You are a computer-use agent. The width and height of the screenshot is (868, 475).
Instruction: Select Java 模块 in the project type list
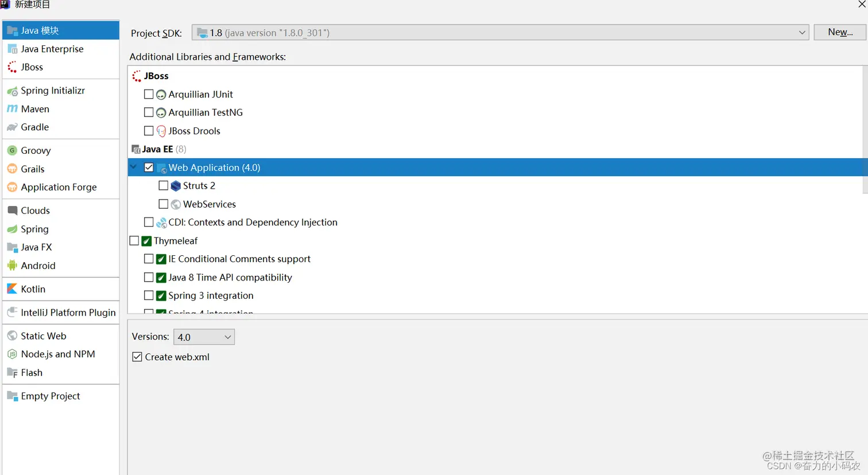click(x=61, y=30)
